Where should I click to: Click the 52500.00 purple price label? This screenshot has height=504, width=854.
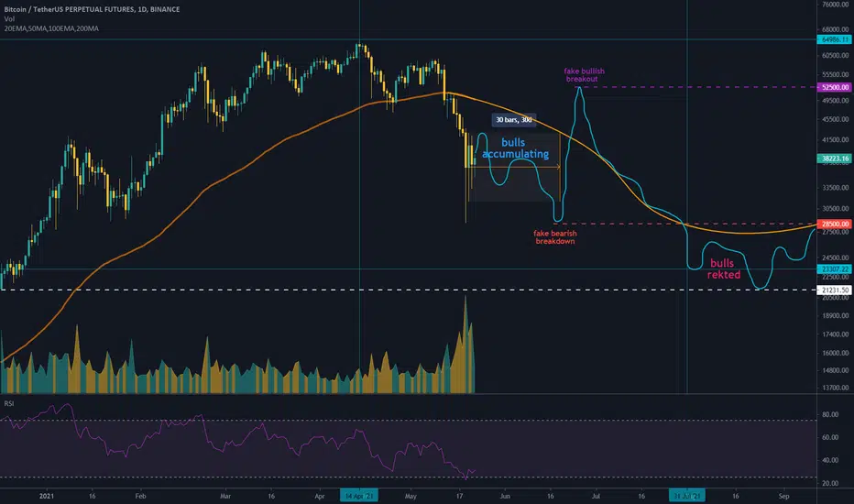[x=835, y=87]
